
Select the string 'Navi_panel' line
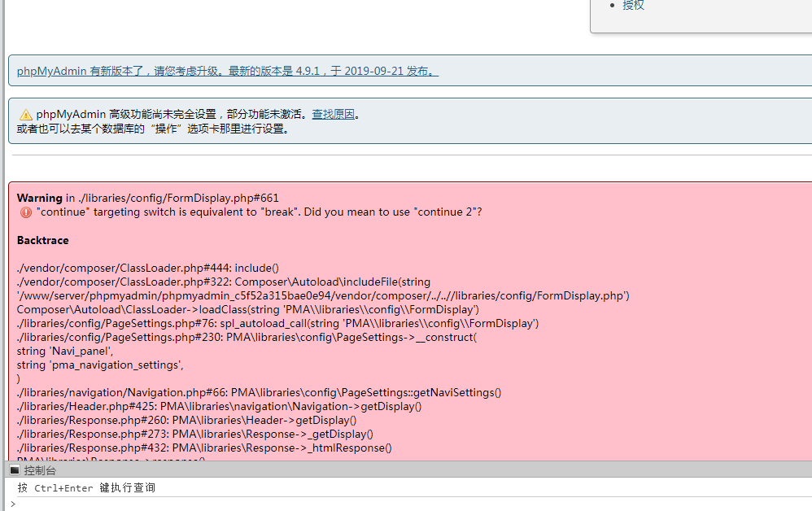click(x=65, y=351)
